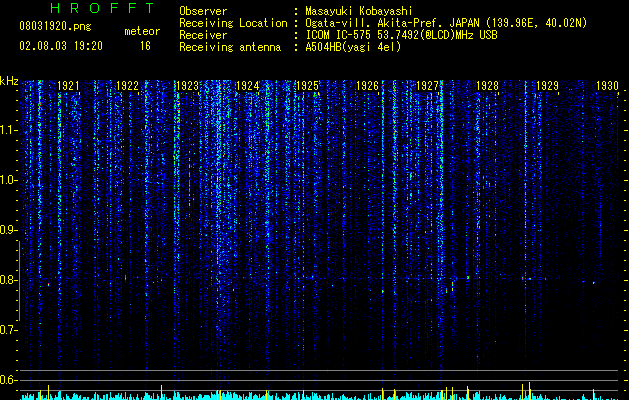The width and height of the screenshot is (629, 400).
Task: Click the 1923 time marker
Action: click(188, 85)
